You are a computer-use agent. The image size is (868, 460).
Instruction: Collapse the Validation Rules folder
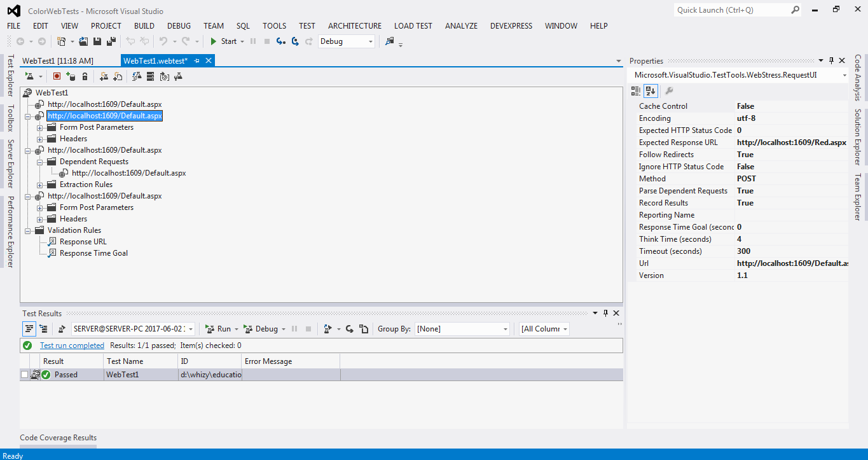(x=28, y=231)
